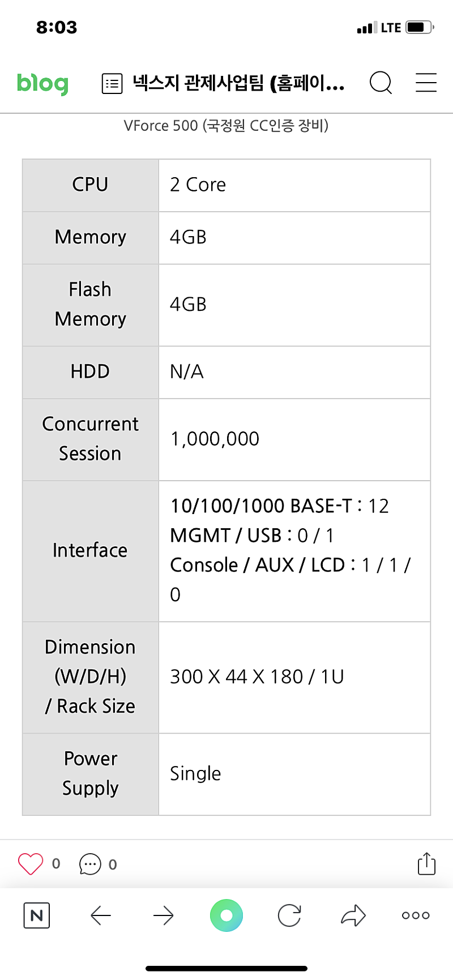
Task: Open the post list icon
Action: coord(112,84)
